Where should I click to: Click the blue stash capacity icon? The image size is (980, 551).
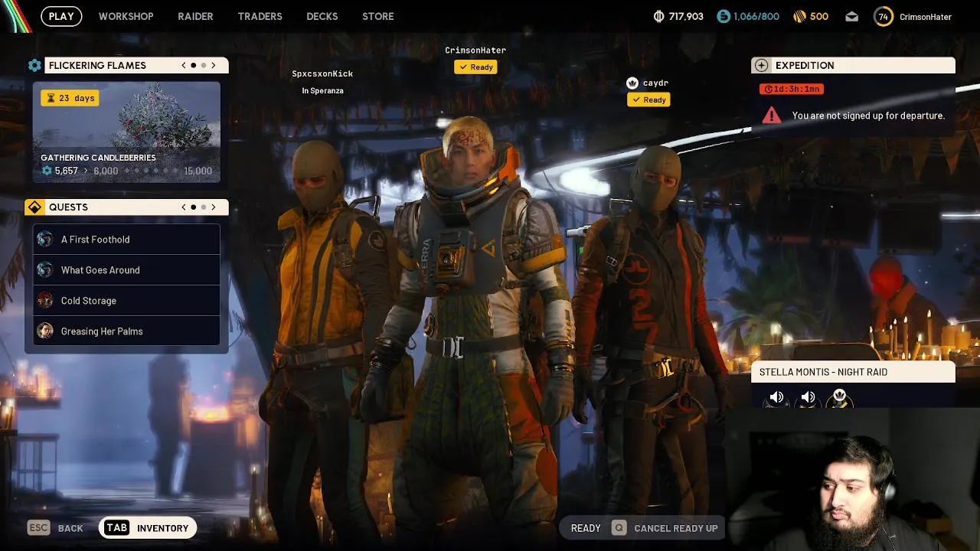pyautogui.click(x=724, y=16)
